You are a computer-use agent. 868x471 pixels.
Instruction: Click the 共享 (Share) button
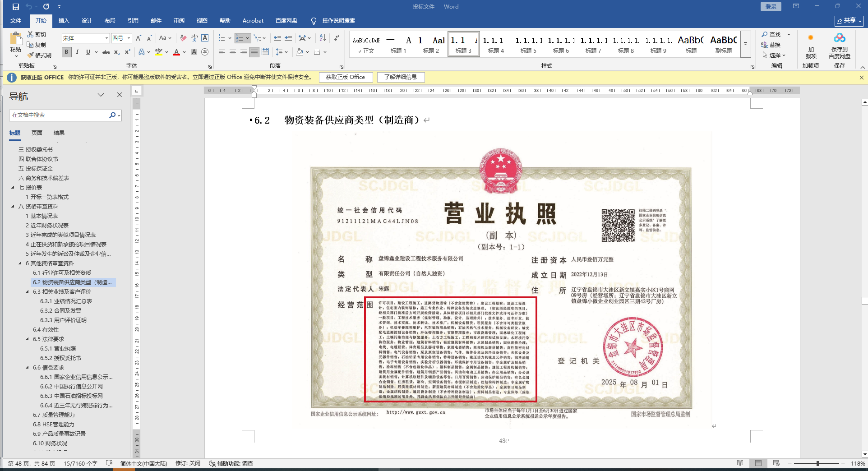(849, 21)
